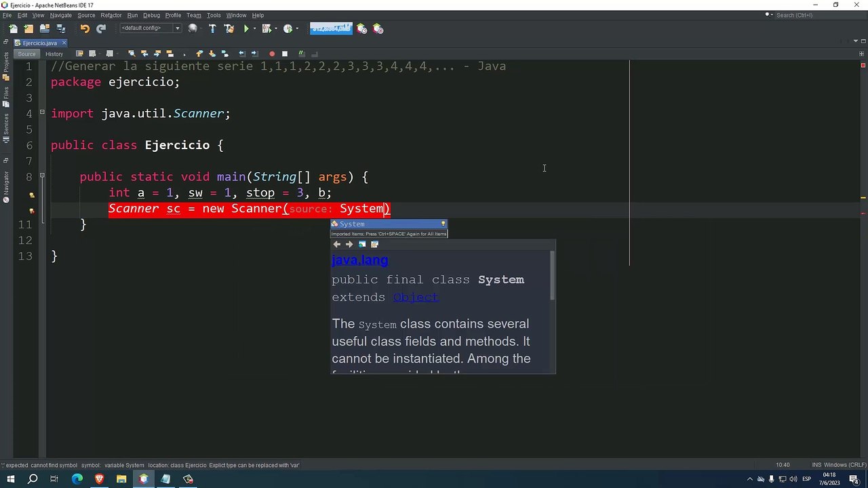The height and width of the screenshot is (488, 868).
Task: Click the Find Next Occurrence icon
Action: (x=157, y=54)
